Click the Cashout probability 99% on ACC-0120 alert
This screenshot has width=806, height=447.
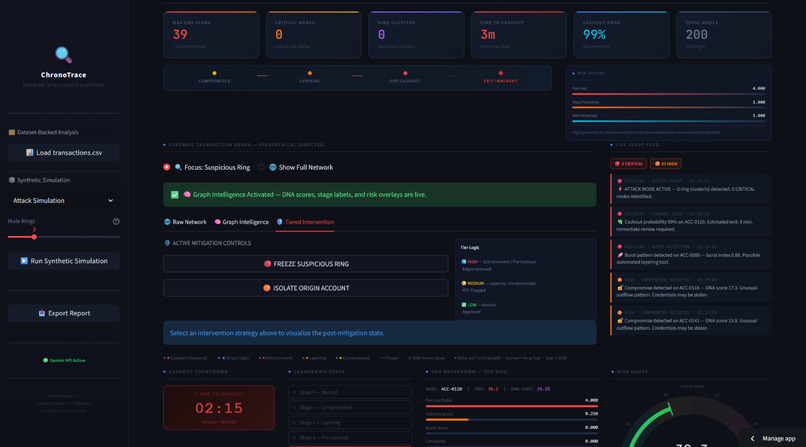tap(691, 221)
